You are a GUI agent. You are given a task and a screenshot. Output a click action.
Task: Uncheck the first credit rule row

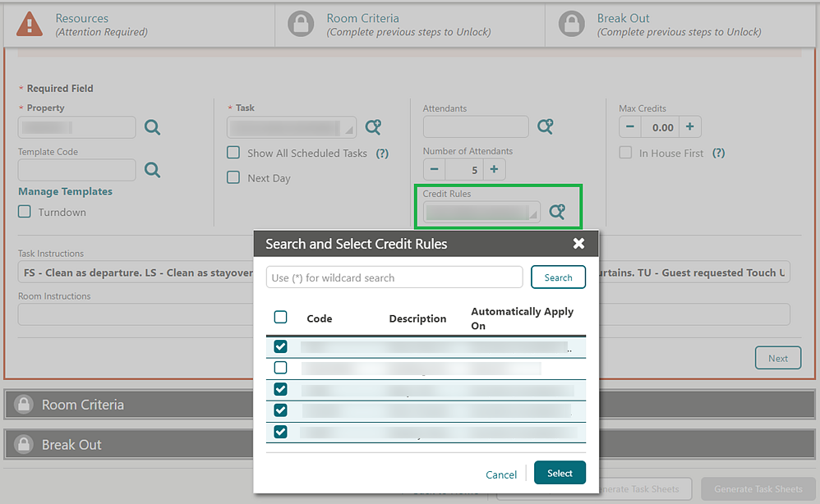pyautogui.click(x=280, y=346)
